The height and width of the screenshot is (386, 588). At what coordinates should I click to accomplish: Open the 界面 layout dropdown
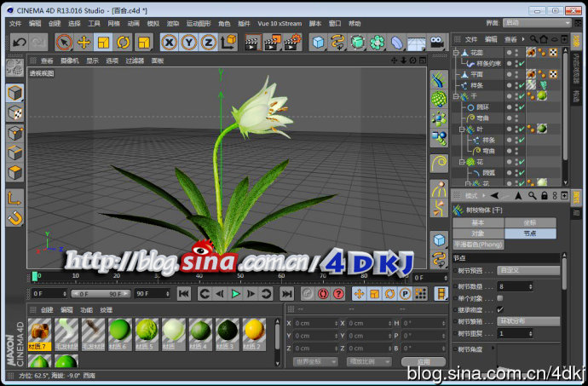[537, 23]
